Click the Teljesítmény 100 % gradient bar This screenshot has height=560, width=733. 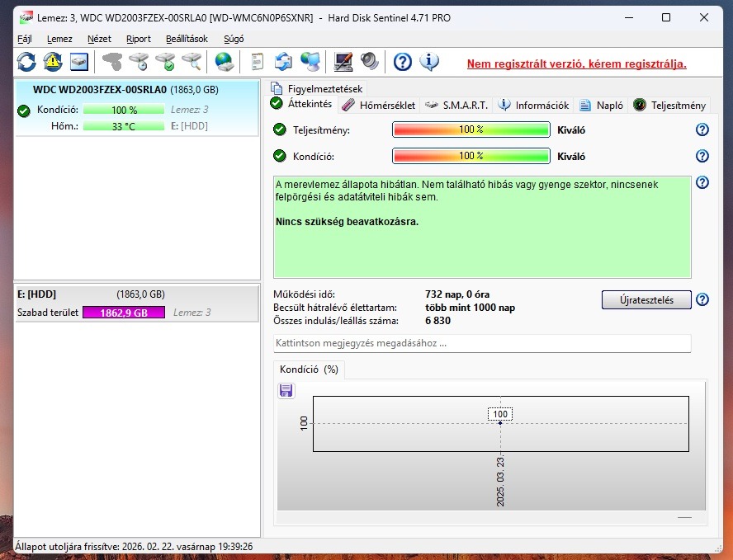pyautogui.click(x=471, y=129)
